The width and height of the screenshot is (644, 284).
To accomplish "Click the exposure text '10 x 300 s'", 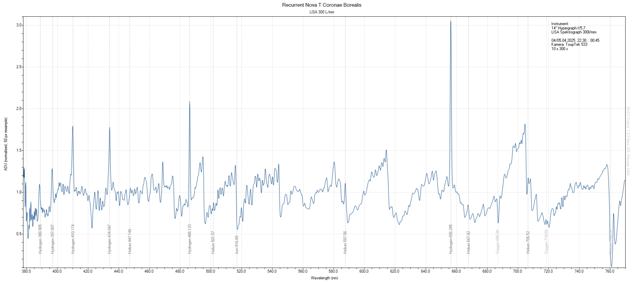I will [x=560, y=49].
